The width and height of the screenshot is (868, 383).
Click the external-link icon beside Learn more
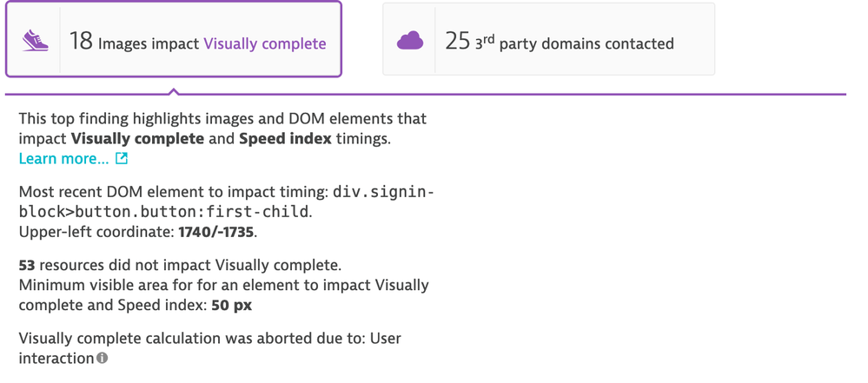(x=122, y=158)
